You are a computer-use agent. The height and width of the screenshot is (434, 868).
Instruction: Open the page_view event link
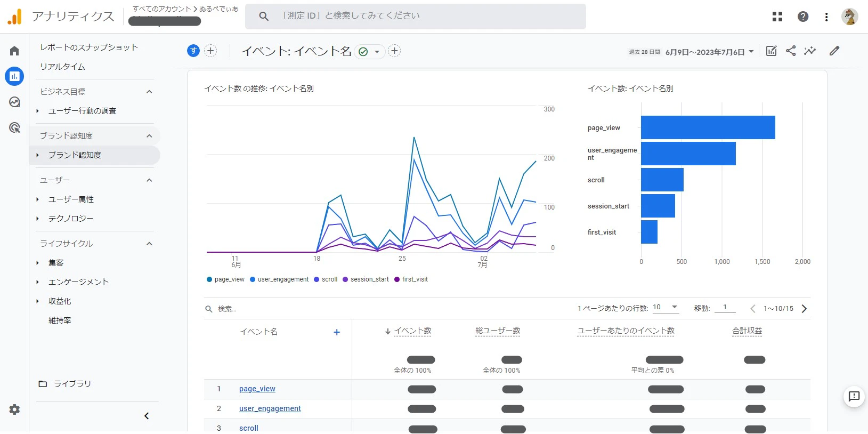point(257,389)
